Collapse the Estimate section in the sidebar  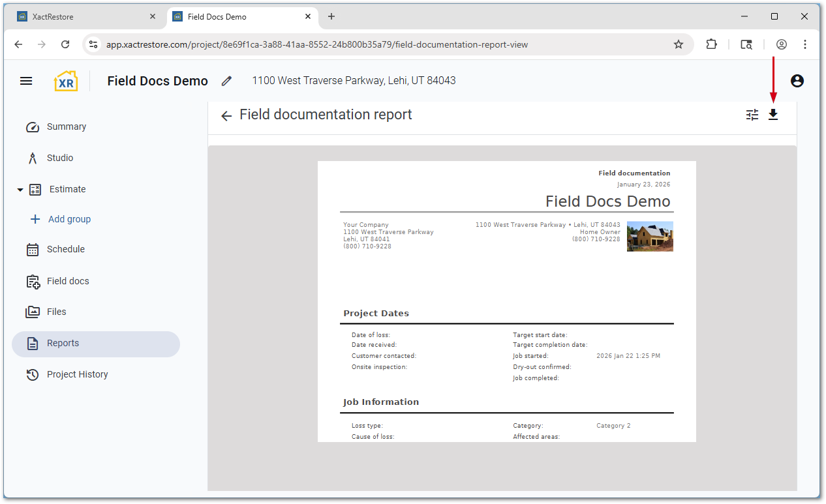pos(20,189)
